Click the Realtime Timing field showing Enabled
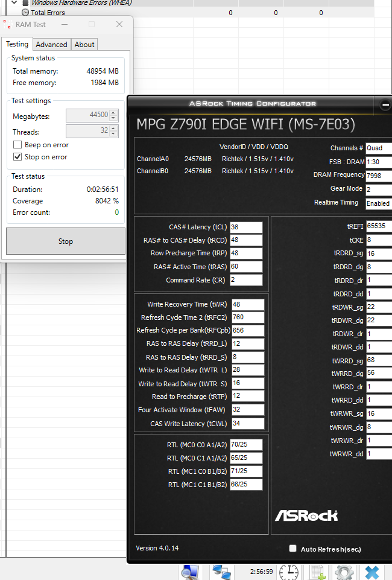392x580 pixels. click(x=379, y=203)
